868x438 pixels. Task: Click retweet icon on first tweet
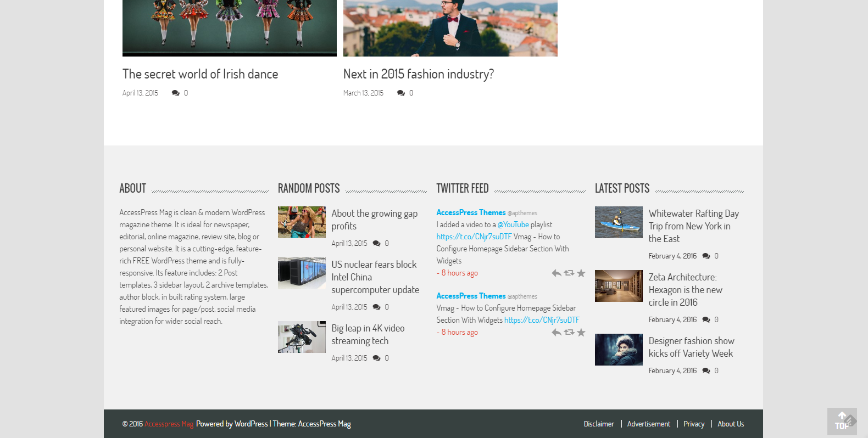pyautogui.click(x=569, y=273)
